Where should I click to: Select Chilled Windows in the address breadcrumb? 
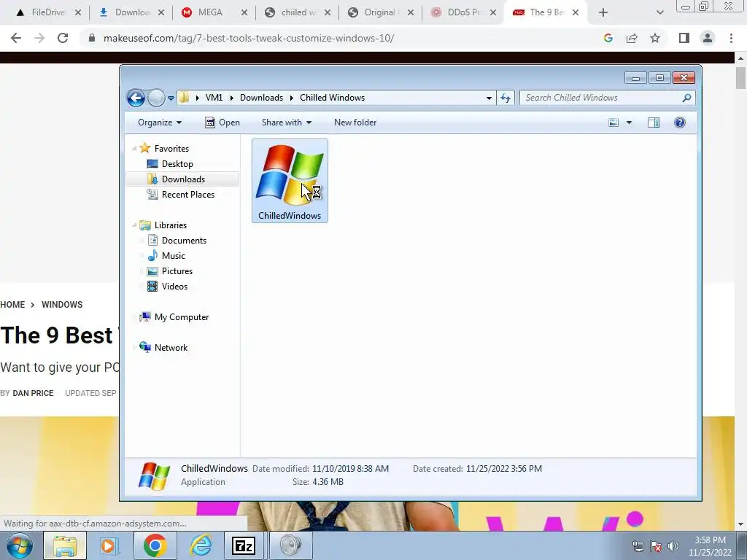(x=332, y=98)
